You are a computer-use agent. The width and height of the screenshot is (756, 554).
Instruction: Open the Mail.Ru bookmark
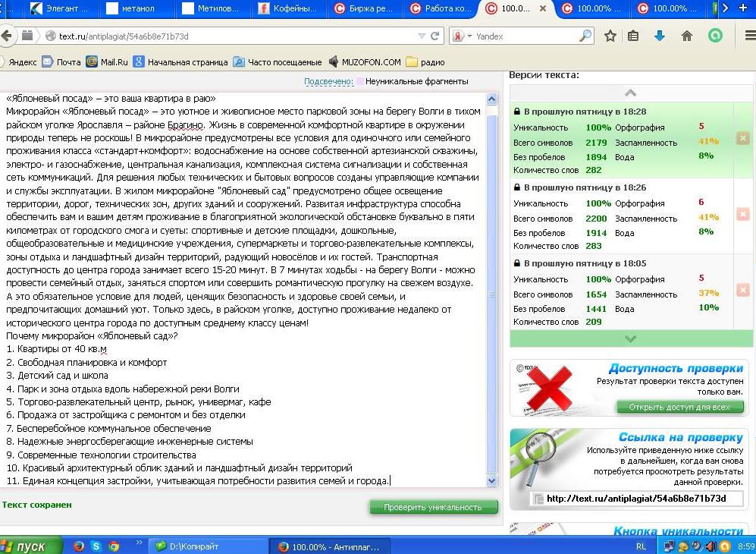[x=107, y=62]
